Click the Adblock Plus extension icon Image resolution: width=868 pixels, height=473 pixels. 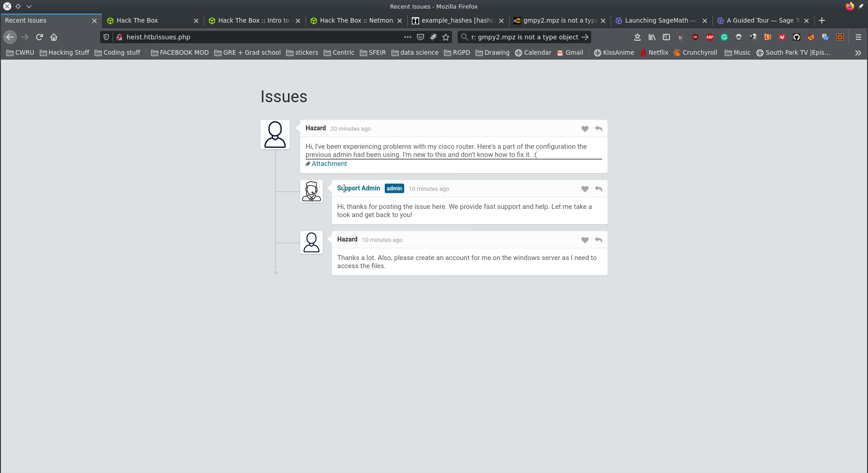[709, 37]
